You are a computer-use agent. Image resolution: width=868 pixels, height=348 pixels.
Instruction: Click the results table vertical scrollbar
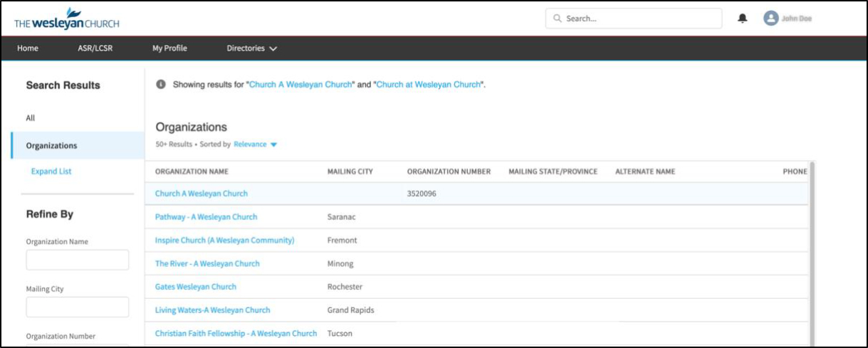[812, 253]
